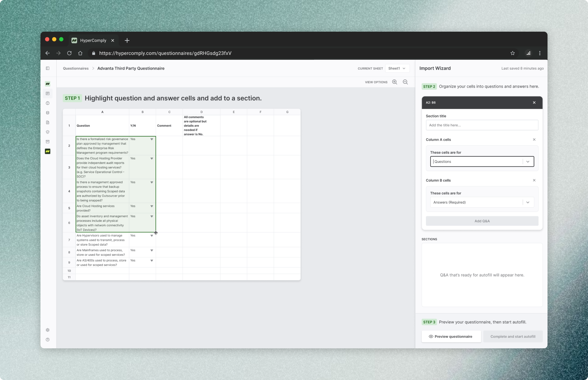Click the dark green HyperComply logo icon
Image resolution: width=588 pixels, height=380 pixels.
[x=48, y=151]
